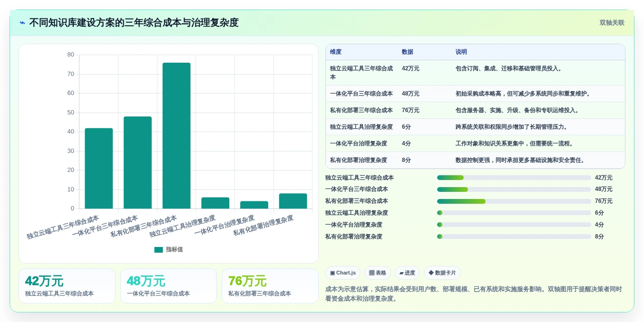
Task: Click description 包含订阅、集成、迁移和基础管理员投入
Action: pos(509,68)
